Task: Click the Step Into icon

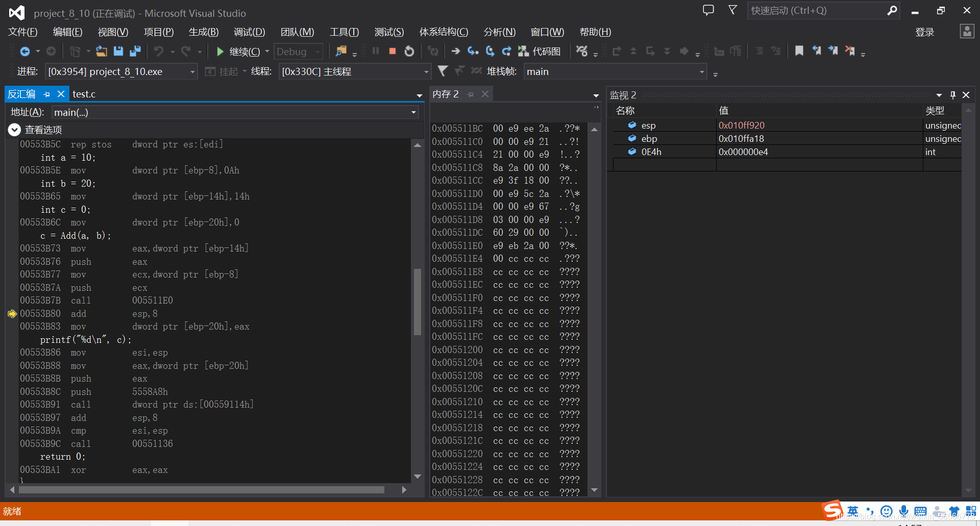Action: 473,52
